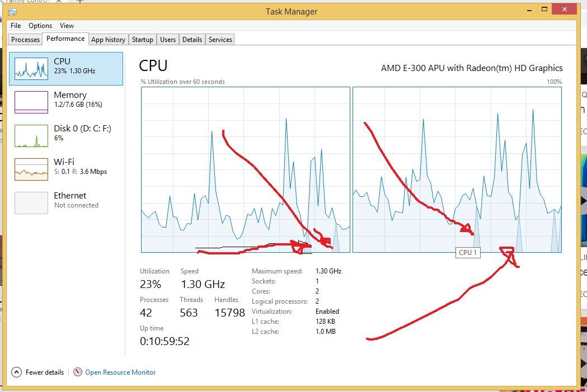Image resolution: width=587 pixels, height=392 pixels.
Task: Switch to the Services tab
Action: pyautogui.click(x=220, y=39)
